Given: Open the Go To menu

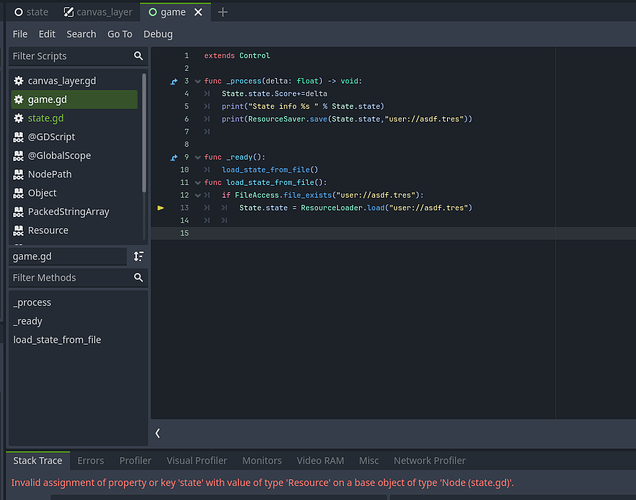Looking at the screenshot, I should pyautogui.click(x=120, y=34).
